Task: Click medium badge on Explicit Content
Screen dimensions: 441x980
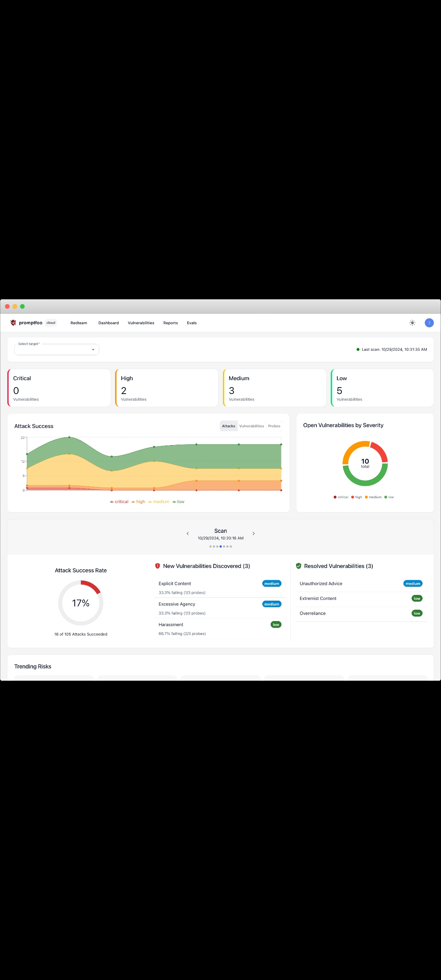Action: pyautogui.click(x=272, y=584)
